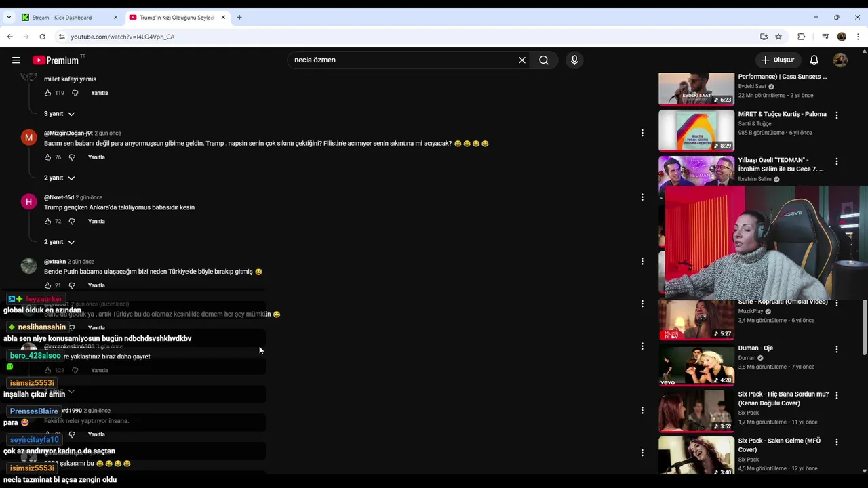Open options menu for @MizginDoğan-j9t comment
The width and height of the screenshot is (868, 488).
pos(642,133)
